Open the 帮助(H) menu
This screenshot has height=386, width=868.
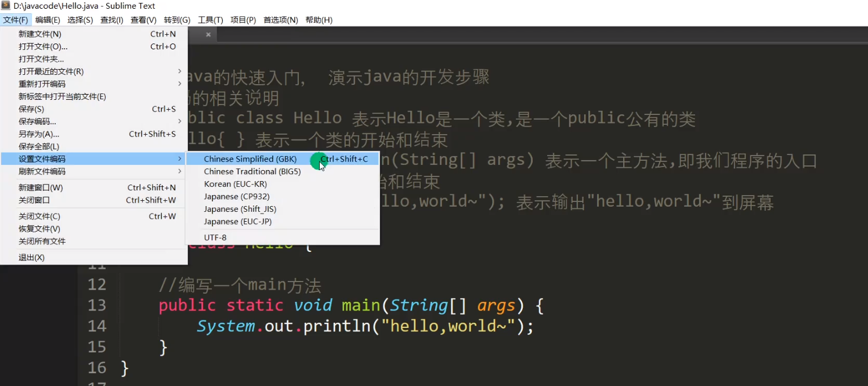coord(319,20)
